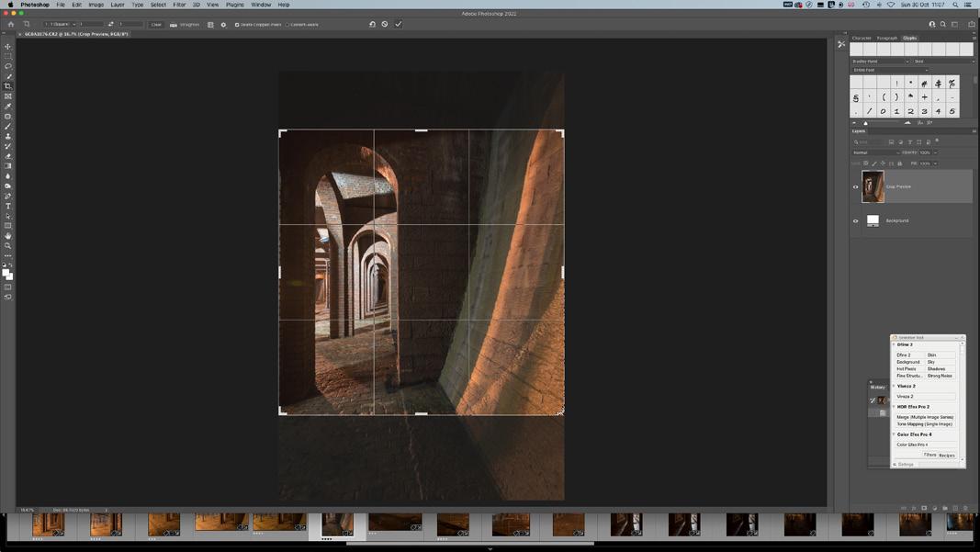Toggle visibility of the Background layer

coord(856,220)
